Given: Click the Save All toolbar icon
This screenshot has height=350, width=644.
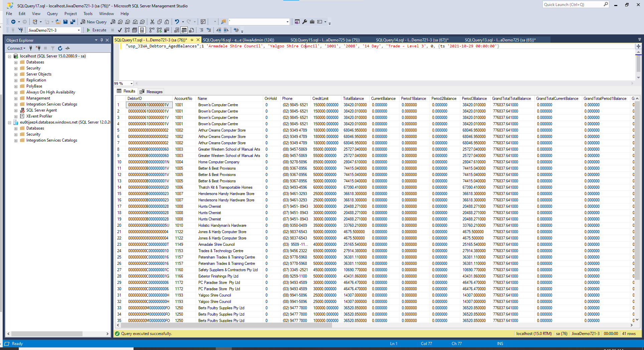Looking at the screenshot, I should [72, 22].
